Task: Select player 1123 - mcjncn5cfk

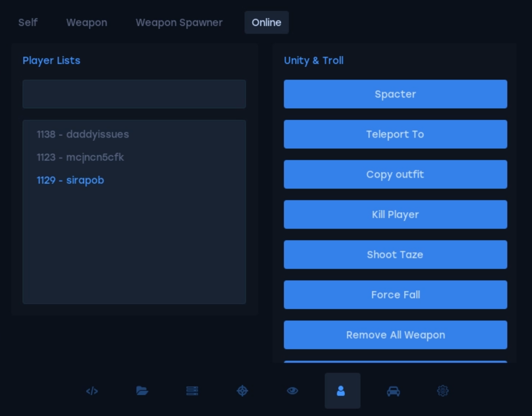Action: pyautogui.click(x=80, y=158)
